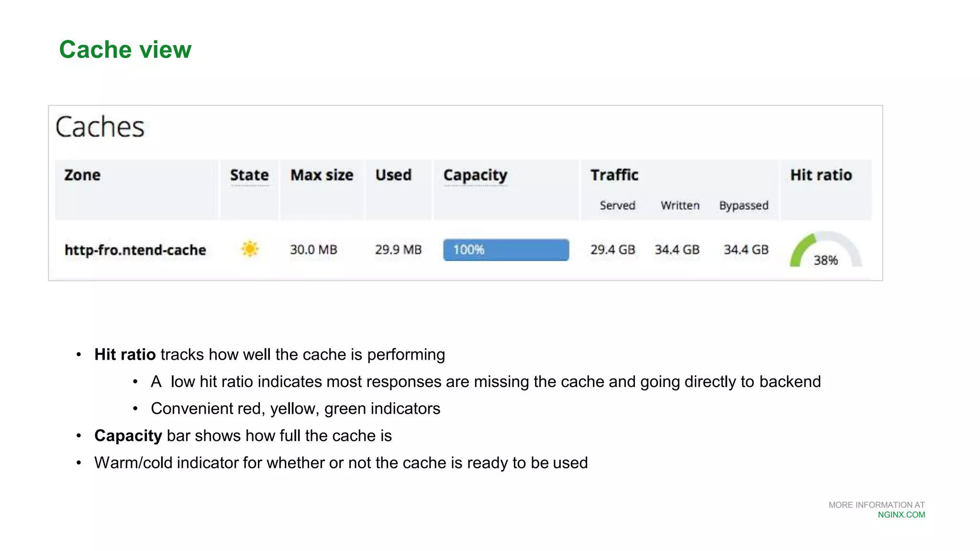Click the Written sub-header
Viewport: 980px width, 551px height.
tap(680, 206)
